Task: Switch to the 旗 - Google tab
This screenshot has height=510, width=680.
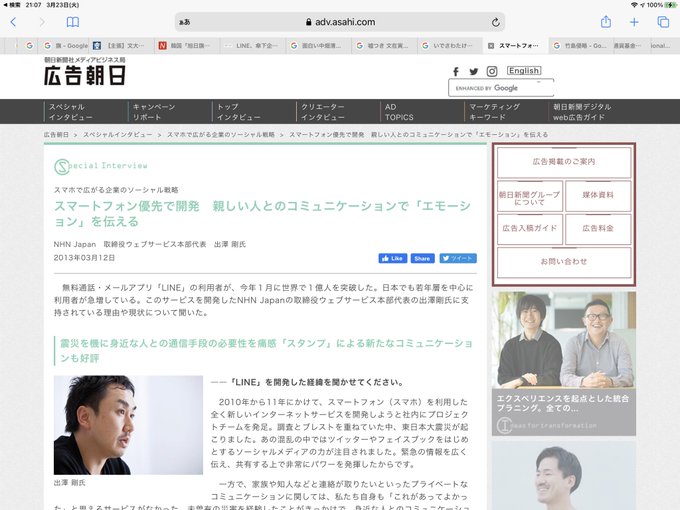Action: coord(66,46)
